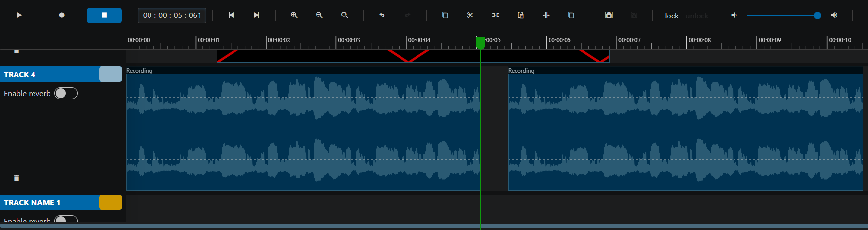Screen dimensions: 868x230
Task: Click the 00:00:08 mark on the ruler
Action: 700,40
